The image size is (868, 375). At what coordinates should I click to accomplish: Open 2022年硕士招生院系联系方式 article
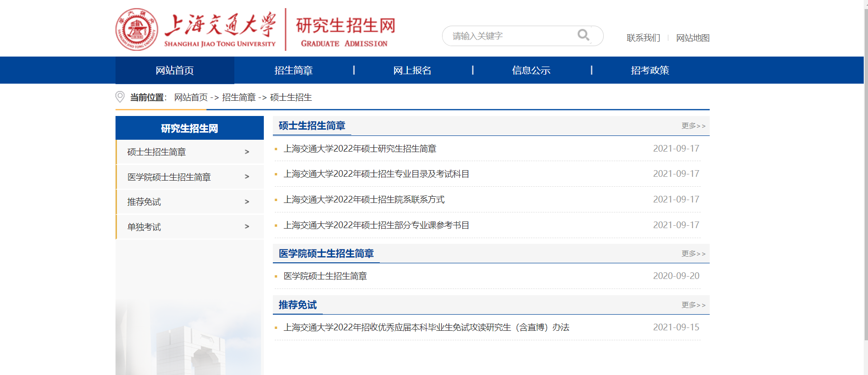pyautogui.click(x=364, y=200)
